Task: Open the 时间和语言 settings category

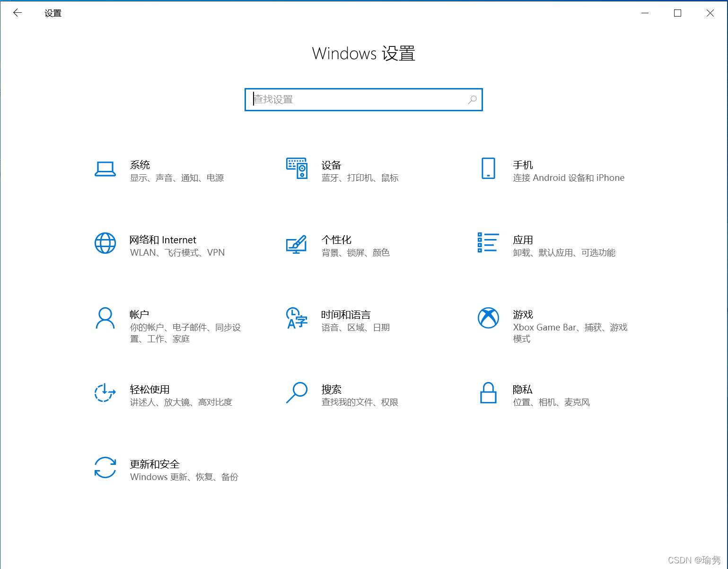Action: tap(338, 320)
